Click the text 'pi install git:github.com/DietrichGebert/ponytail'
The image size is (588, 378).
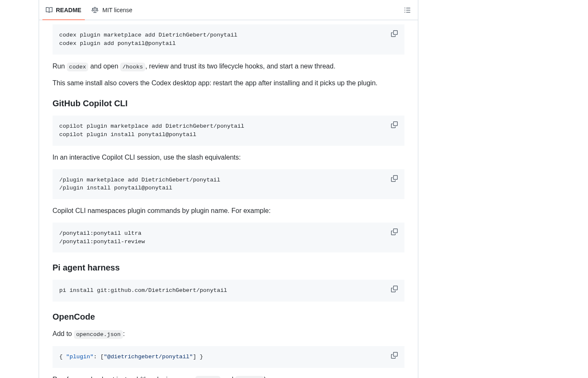point(143,290)
